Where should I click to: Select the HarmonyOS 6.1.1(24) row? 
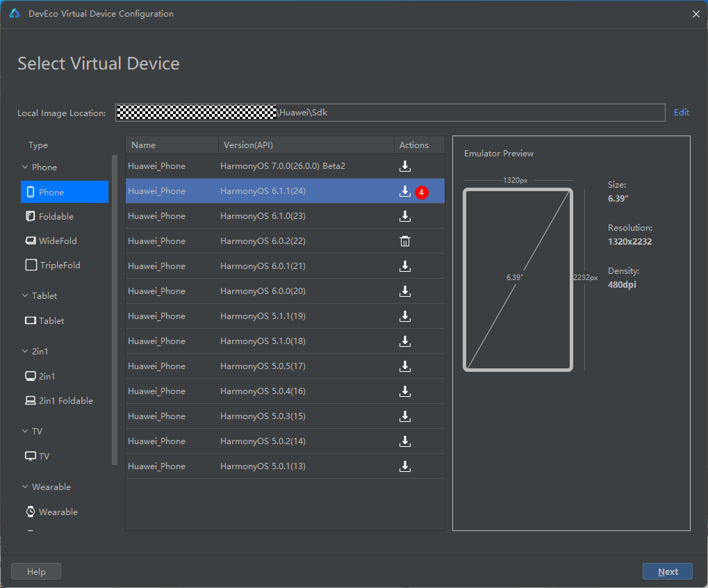(x=285, y=191)
